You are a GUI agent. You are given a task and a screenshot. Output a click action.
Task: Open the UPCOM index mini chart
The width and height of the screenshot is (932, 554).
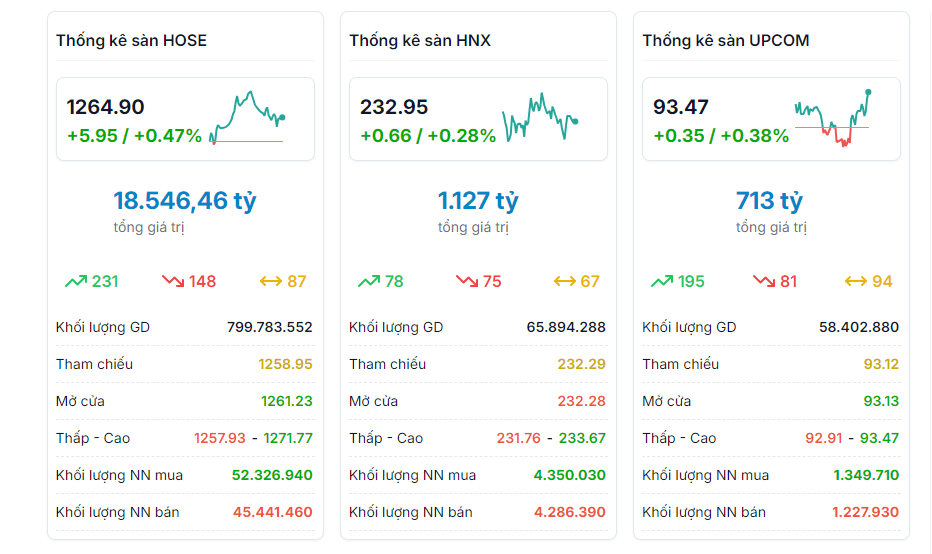point(833,118)
